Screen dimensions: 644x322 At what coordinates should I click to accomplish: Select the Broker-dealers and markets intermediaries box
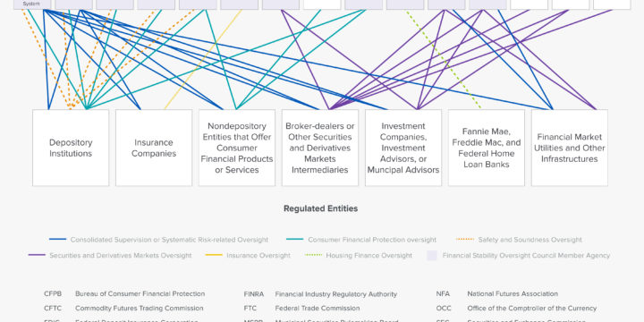320,148
